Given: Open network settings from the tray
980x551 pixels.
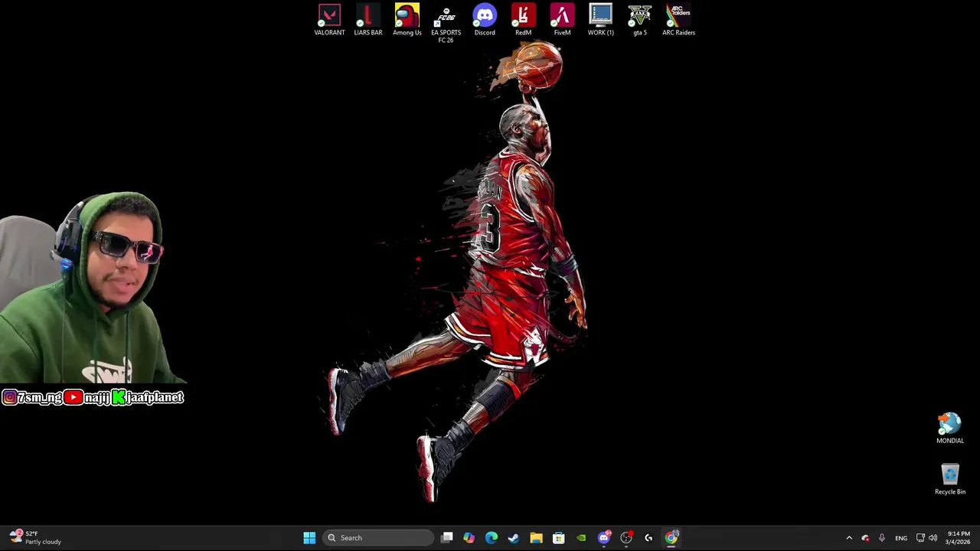Looking at the screenshot, I should tap(920, 538).
